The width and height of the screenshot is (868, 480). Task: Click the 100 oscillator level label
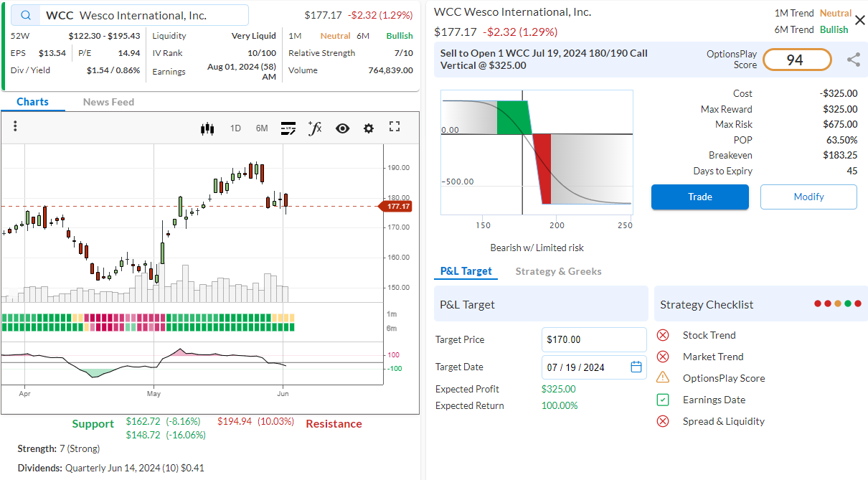pyautogui.click(x=394, y=354)
